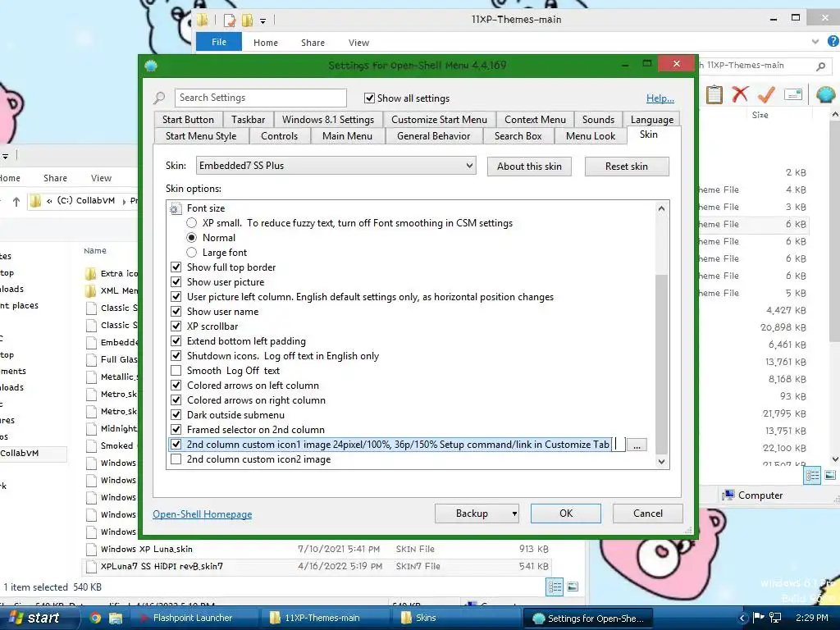The image size is (840, 630).
Task: Click the Extra icons folder icon
Action: click(x=90, y=274)
